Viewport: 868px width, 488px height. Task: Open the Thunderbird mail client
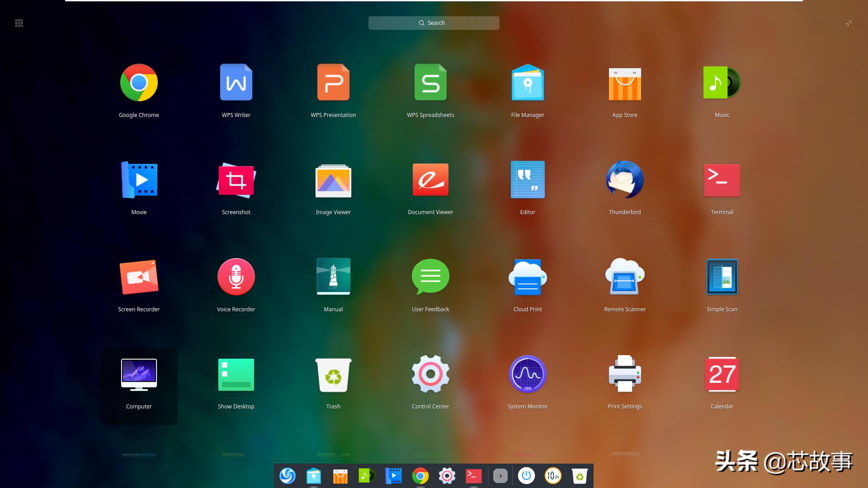pos(625,180)
